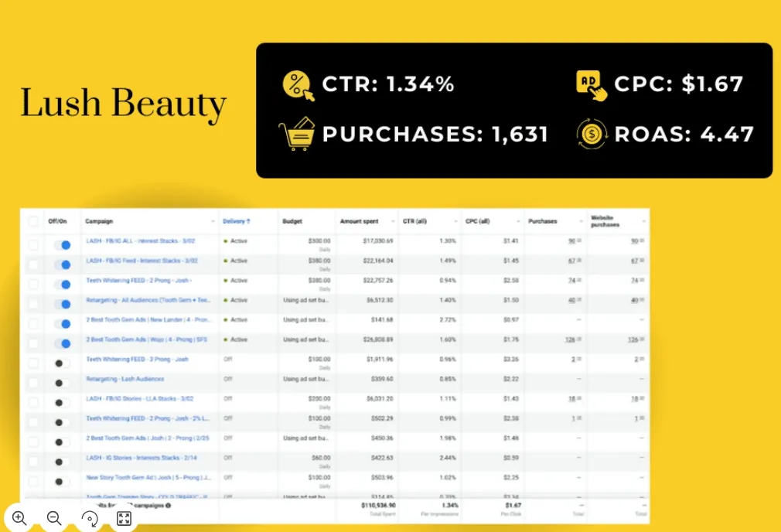The width and height of the screenshot is (781, 532).
Task: Tick the select-all checkbox in table header
Action: (33, 221)
